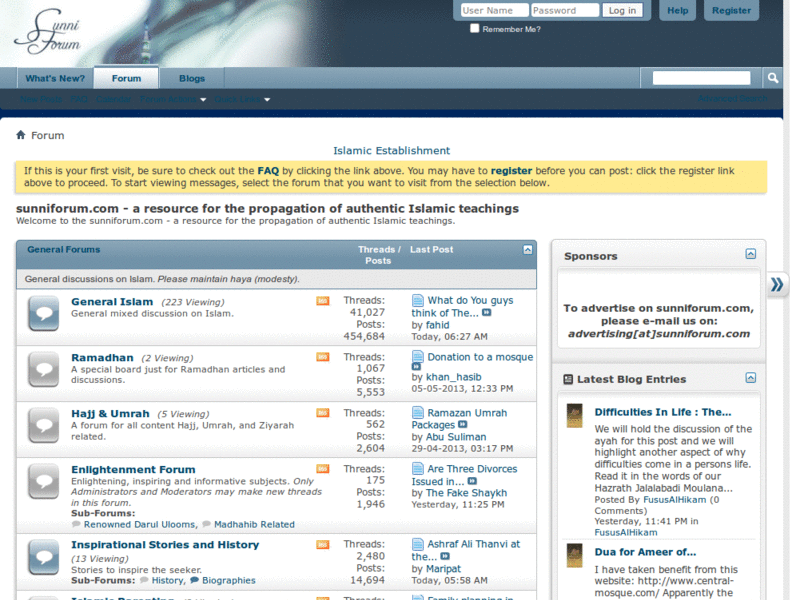Click the General Islam forum status icon
Image resolution: width=800 pixels, height=600 pixels.
(44, 313)
